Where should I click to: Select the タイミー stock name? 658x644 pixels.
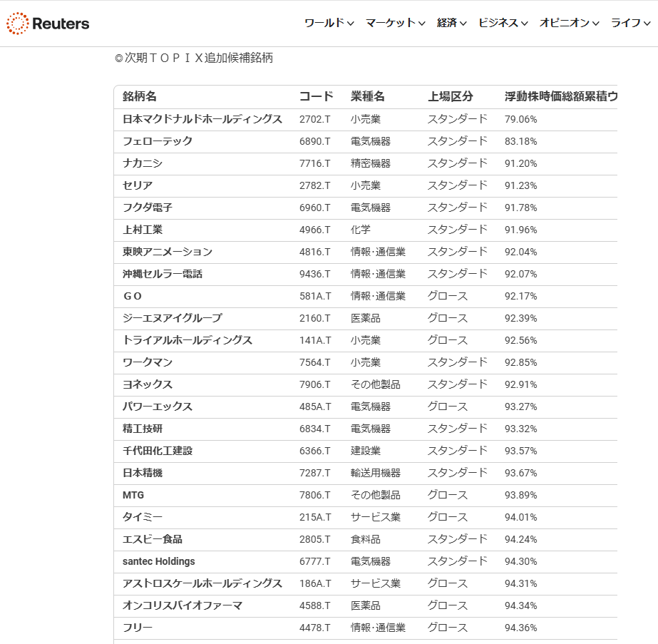143,517
